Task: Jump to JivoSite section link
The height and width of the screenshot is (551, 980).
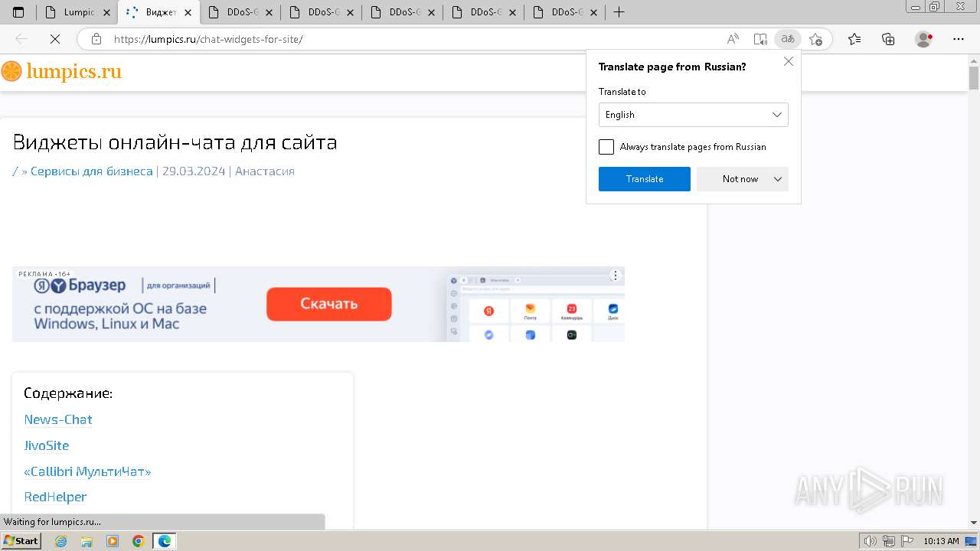Action: pos(47,445)
